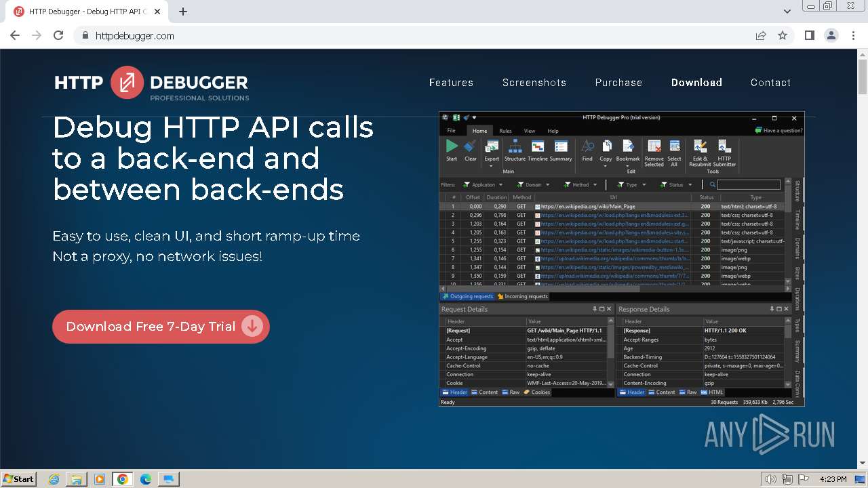Open the tab search dropdown

pos(787,12)
